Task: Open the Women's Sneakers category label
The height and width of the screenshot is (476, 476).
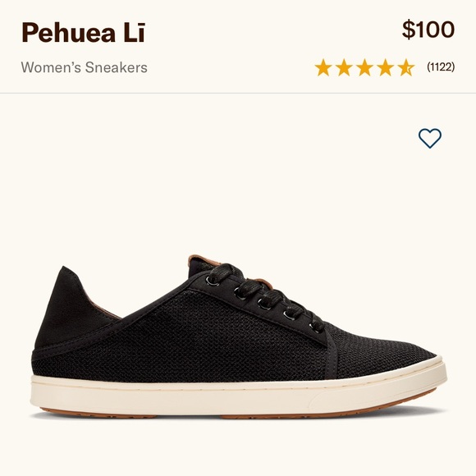Action: point(84,67)
